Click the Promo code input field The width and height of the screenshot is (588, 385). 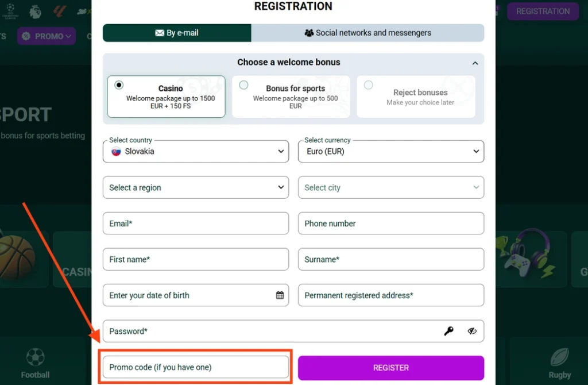point(196,367)
